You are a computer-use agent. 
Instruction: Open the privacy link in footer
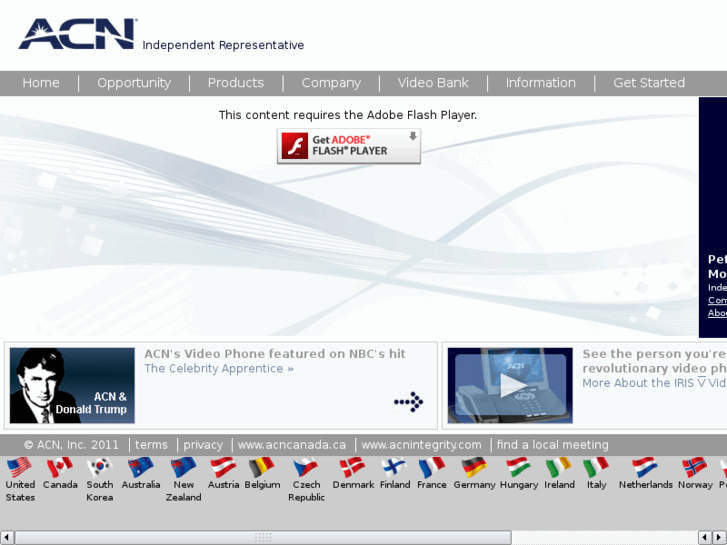203,445
